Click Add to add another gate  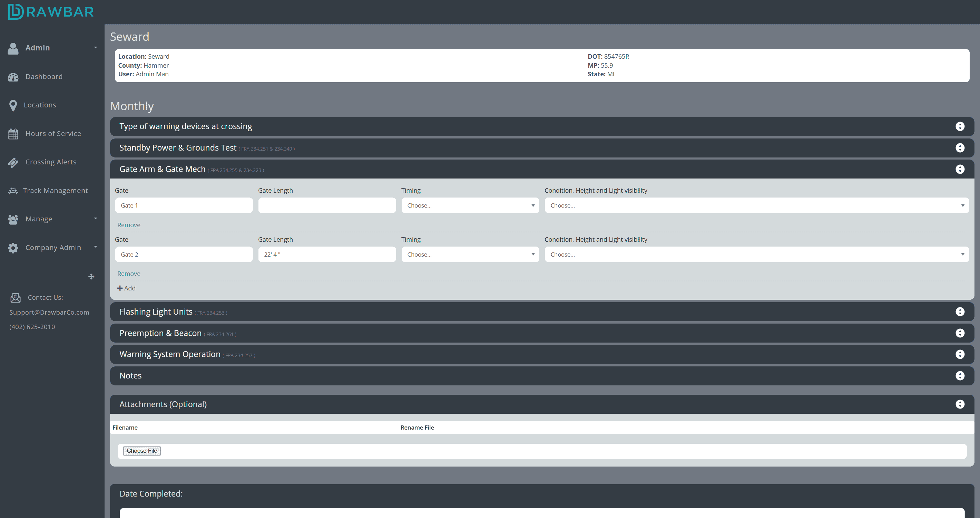[x=126, y=288]
